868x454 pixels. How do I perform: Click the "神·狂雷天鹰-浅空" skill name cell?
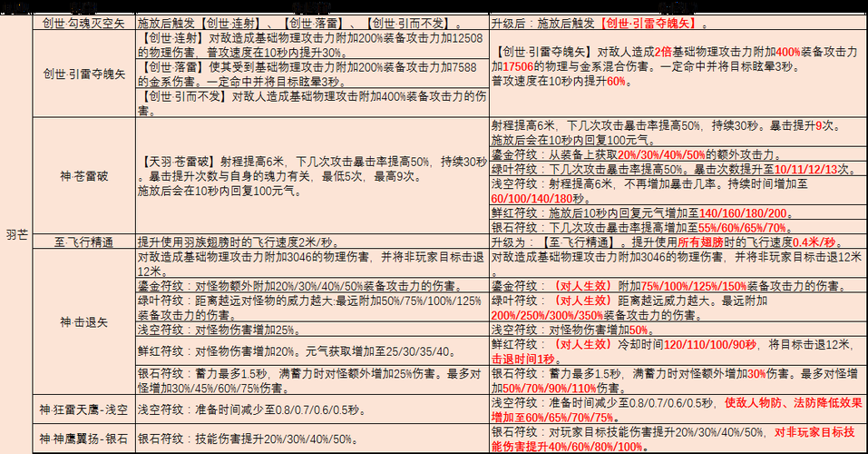pyautogui.click(x=83, y=410)
